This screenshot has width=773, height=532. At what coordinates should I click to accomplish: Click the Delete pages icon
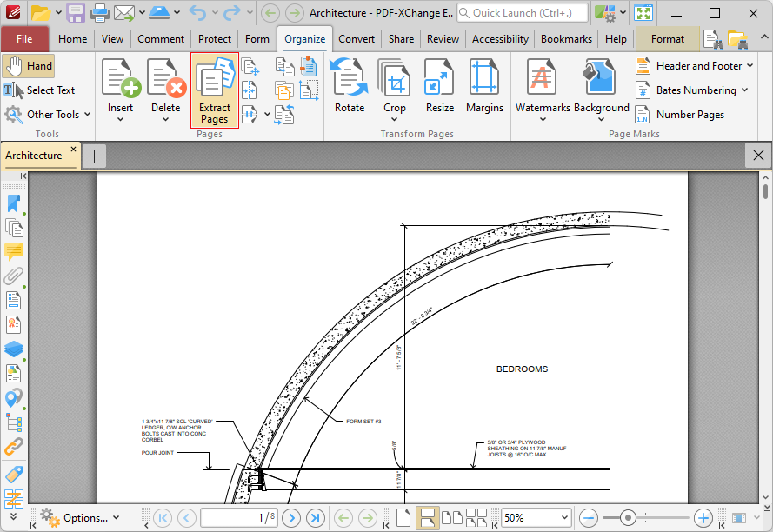pos(165,77)
